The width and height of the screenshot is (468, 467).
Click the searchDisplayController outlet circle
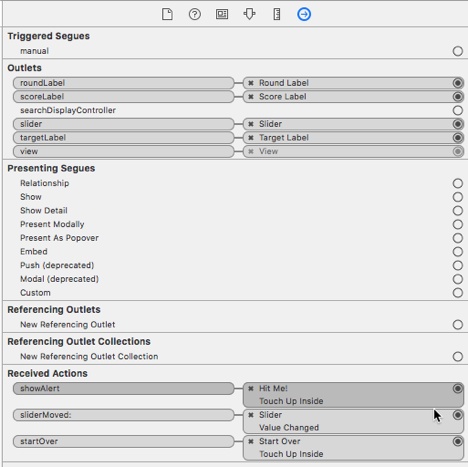tap(458, 110)
